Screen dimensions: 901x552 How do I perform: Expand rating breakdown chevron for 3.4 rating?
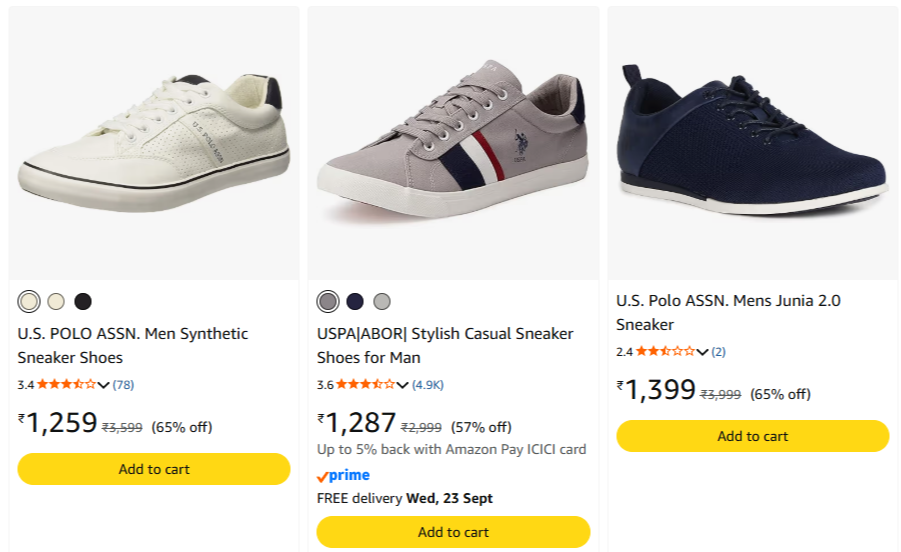(x=103, y=385)
